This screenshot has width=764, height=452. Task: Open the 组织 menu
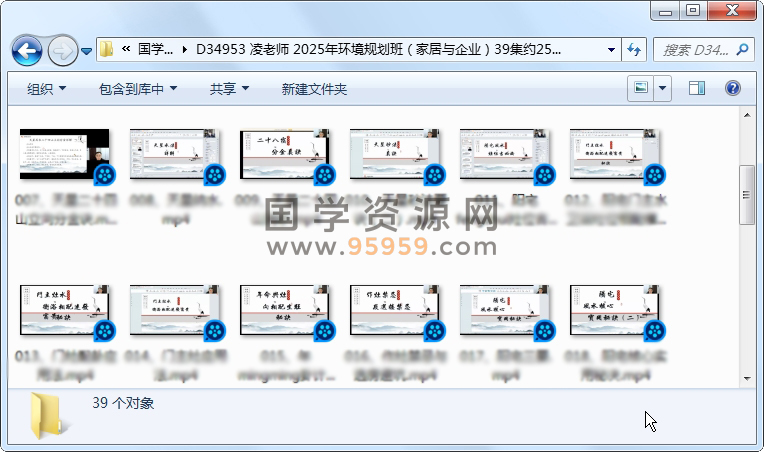[x=47, y=89]
